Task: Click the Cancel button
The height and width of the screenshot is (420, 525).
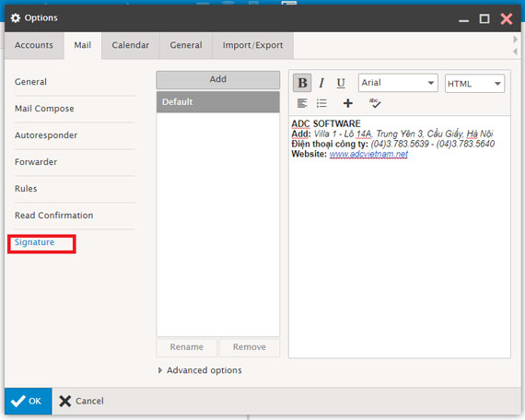Action: coord(82,401)
